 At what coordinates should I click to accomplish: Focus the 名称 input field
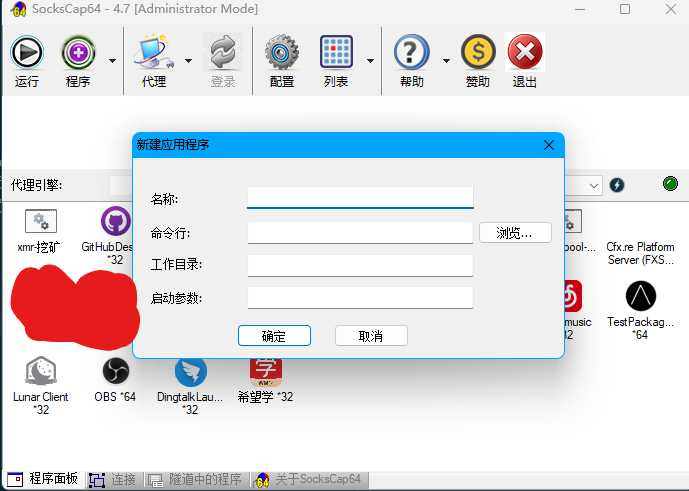360,197
